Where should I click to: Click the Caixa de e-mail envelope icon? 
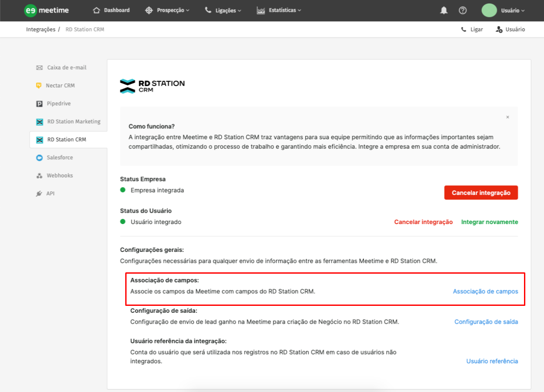40,68
